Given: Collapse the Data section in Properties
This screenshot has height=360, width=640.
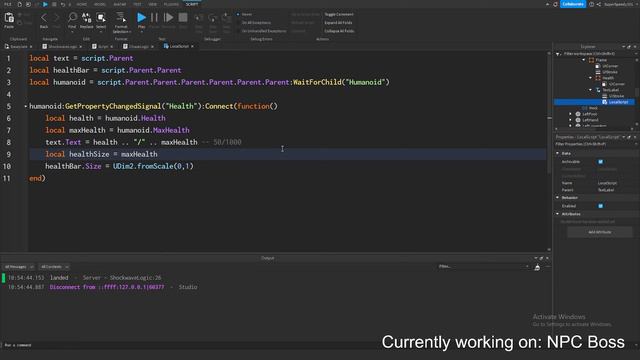Looking at the screenshot, I should click(x=558, y=153).
